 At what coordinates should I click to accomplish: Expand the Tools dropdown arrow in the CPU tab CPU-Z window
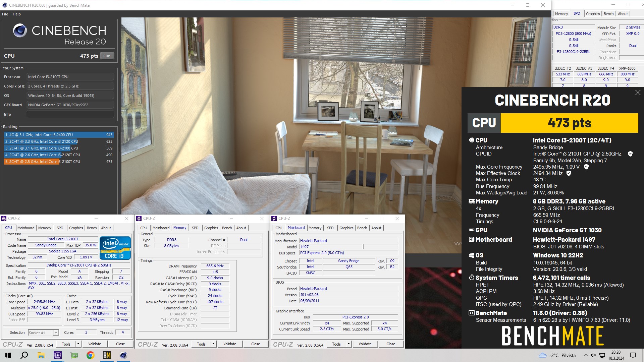[78, 344]
